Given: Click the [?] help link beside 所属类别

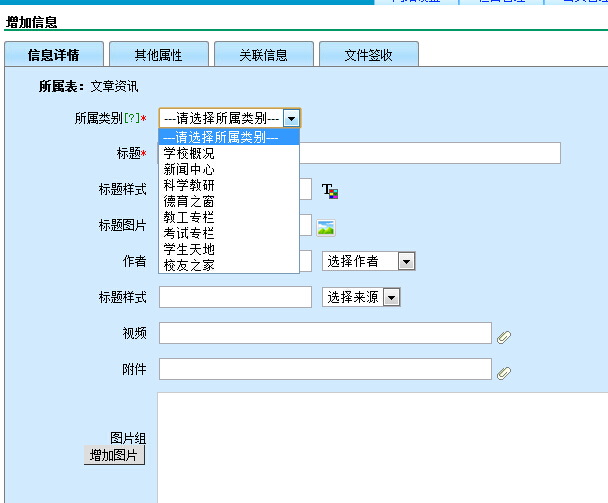Looking at the screenshot, I should 130,119.
